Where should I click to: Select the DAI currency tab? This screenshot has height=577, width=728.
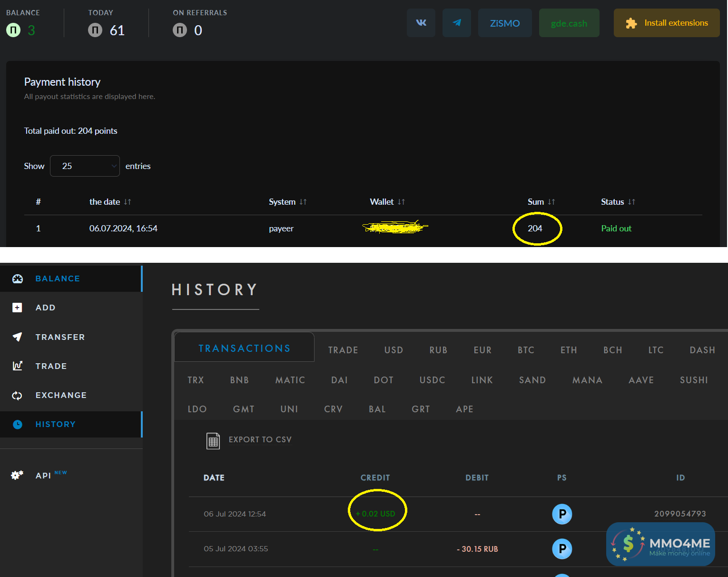[x=339, y=380]
